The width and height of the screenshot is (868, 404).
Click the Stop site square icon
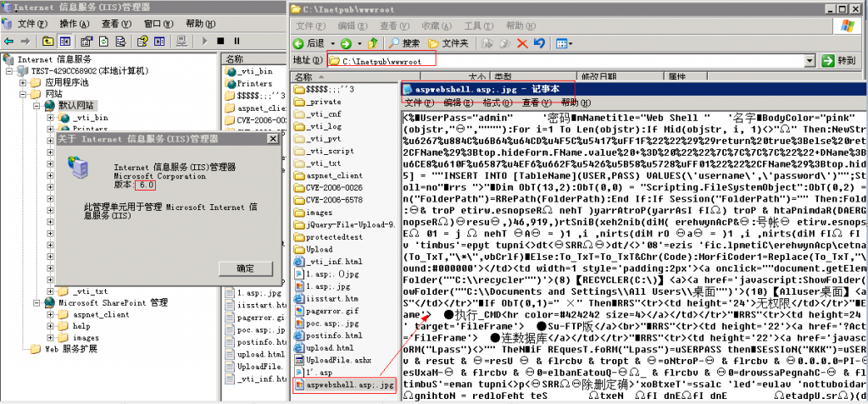pos(220,41)
